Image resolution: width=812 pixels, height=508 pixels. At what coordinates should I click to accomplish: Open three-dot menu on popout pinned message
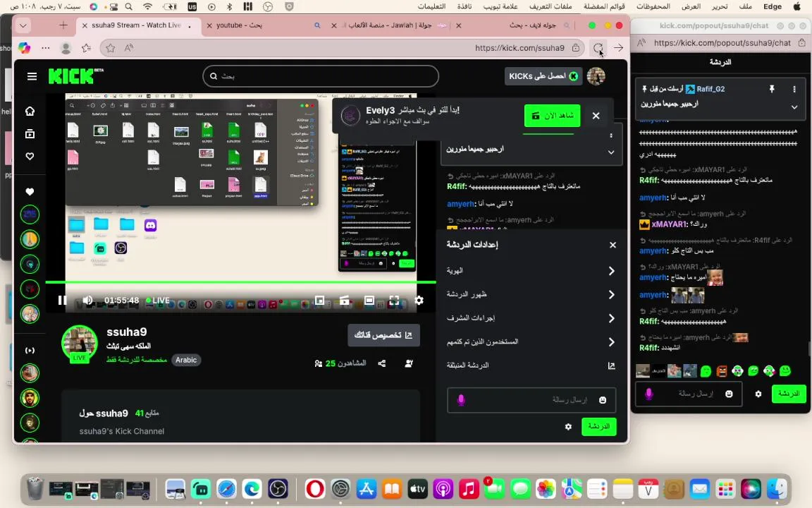click(794, 89)
